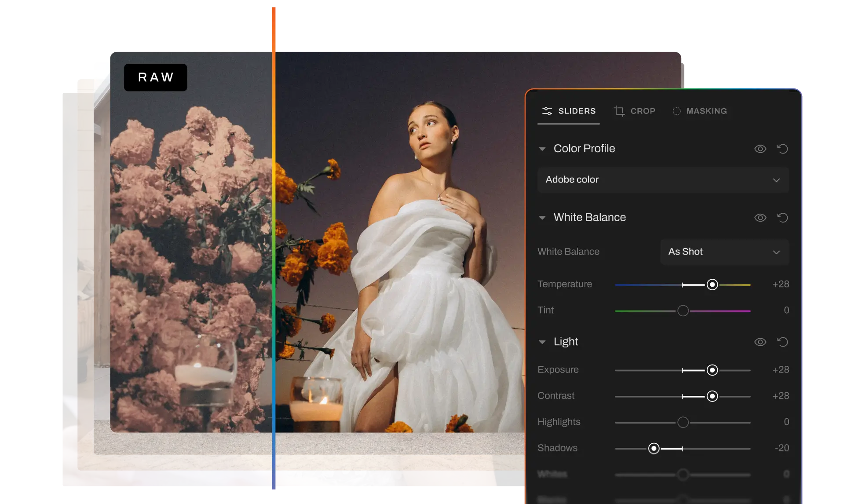
Task: Click the crop tool icon
Action: 619,111
